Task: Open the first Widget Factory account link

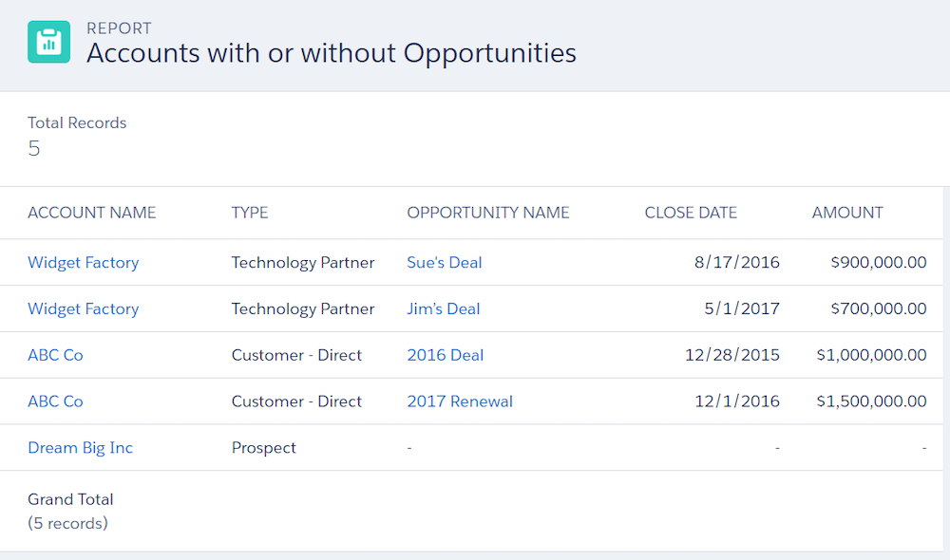Action: (83, 263)
